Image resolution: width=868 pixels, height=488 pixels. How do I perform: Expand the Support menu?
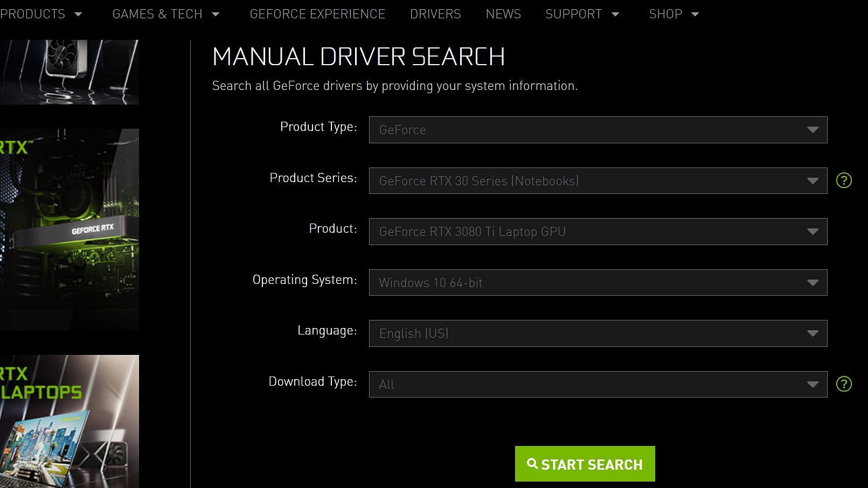pyautogui.click(x=582, y=14)
